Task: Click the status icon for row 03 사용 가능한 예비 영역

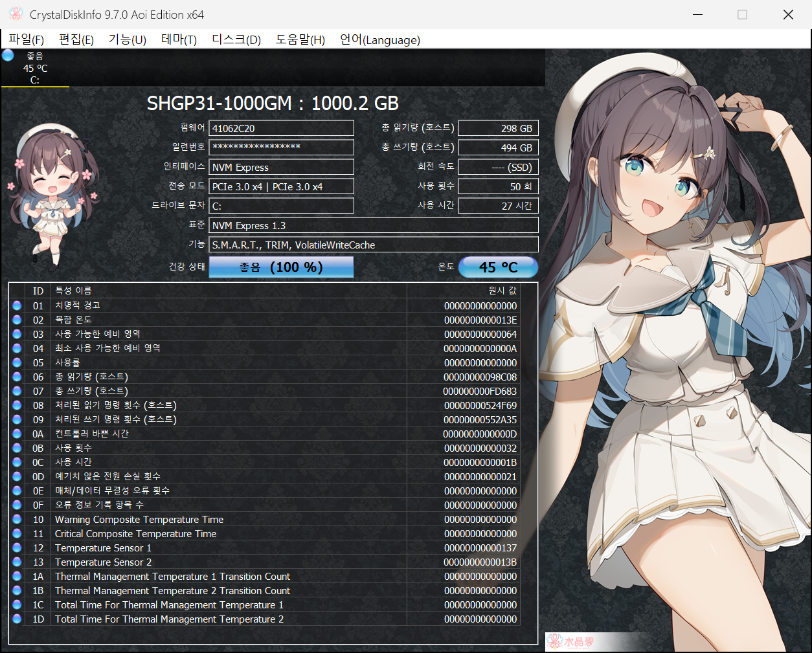Action: pos(17,334)
